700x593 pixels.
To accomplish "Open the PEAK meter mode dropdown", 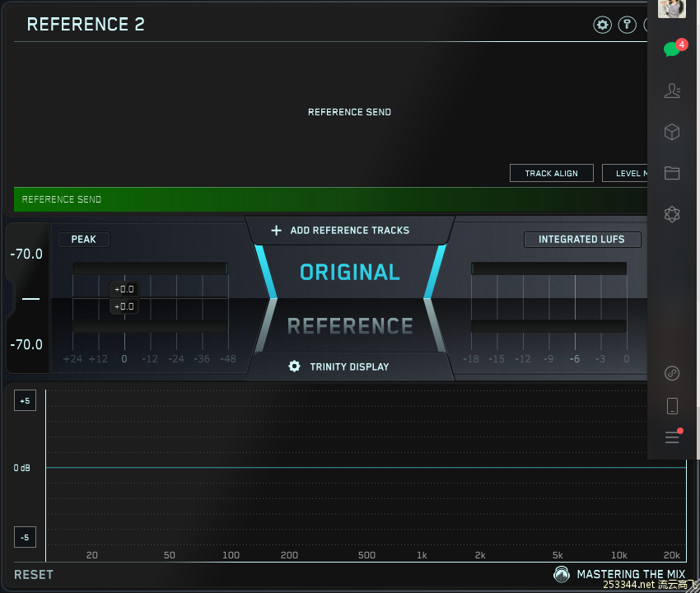I will pos(83,240).
